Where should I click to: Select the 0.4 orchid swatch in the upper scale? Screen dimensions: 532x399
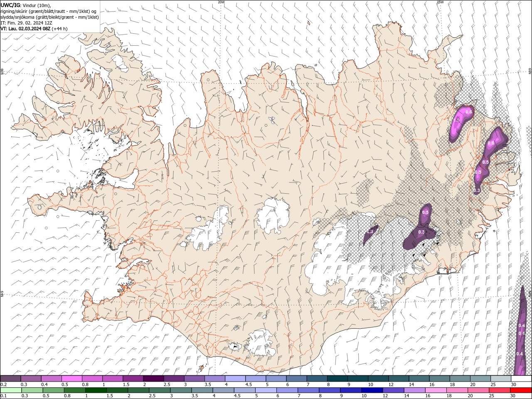tap(51, 379)
